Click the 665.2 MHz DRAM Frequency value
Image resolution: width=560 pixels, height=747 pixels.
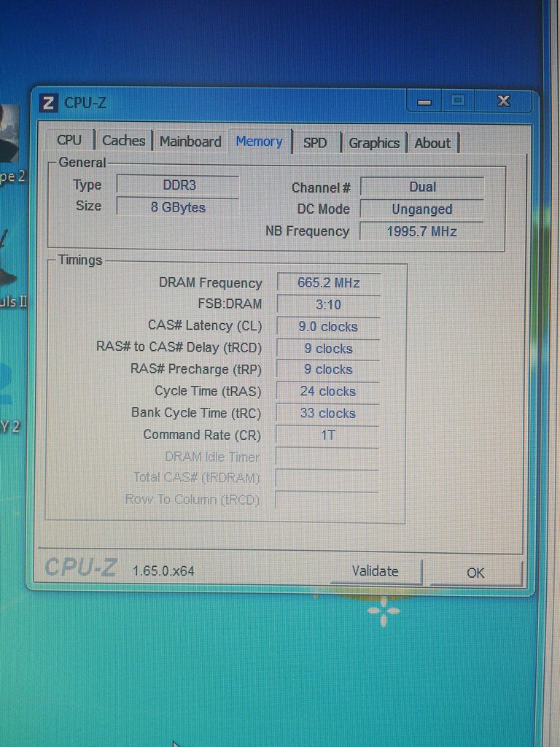[x=329, y=282]
